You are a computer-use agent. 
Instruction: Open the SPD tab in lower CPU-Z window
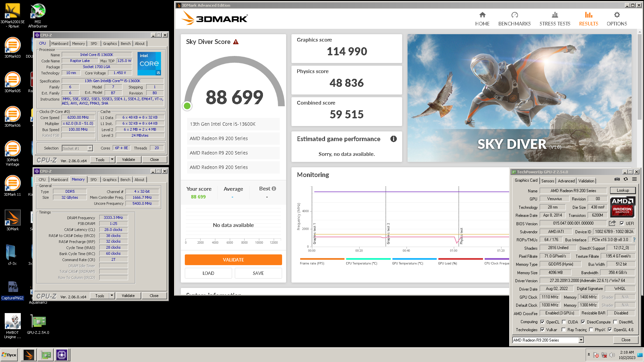click(x=94, y=180)
